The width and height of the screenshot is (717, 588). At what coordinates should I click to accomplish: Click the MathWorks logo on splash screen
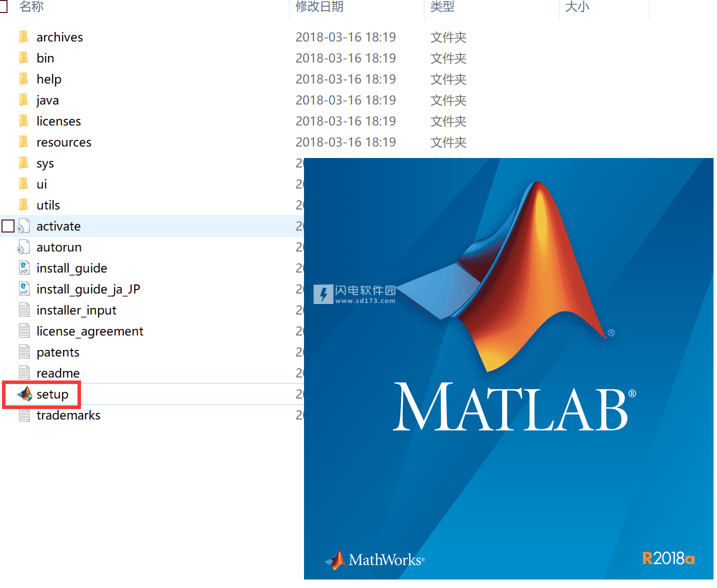(x=374, y=560)
